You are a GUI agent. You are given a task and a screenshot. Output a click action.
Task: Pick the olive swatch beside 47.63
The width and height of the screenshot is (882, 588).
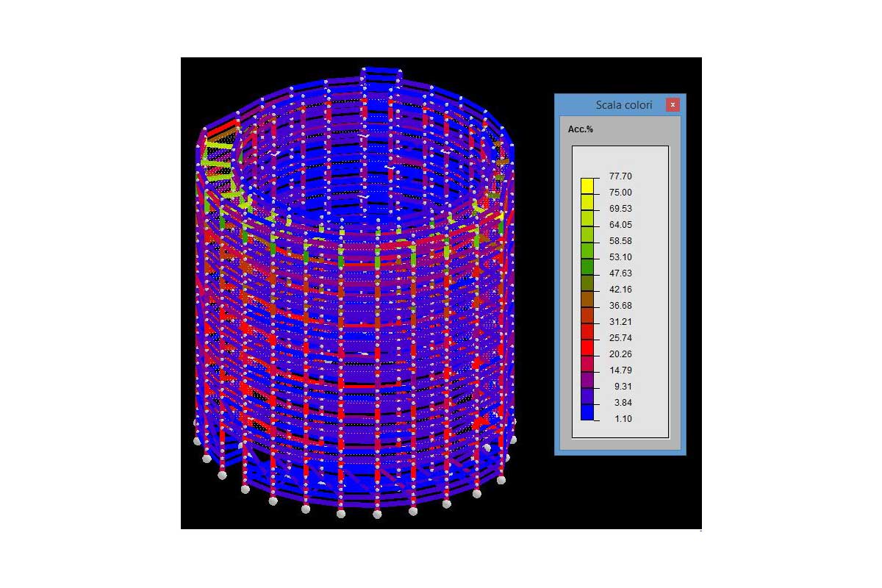[x=587, y=282]
